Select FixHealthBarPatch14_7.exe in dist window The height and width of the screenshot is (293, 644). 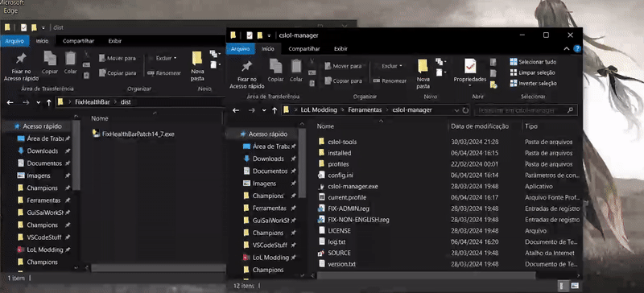pos(134,134)
